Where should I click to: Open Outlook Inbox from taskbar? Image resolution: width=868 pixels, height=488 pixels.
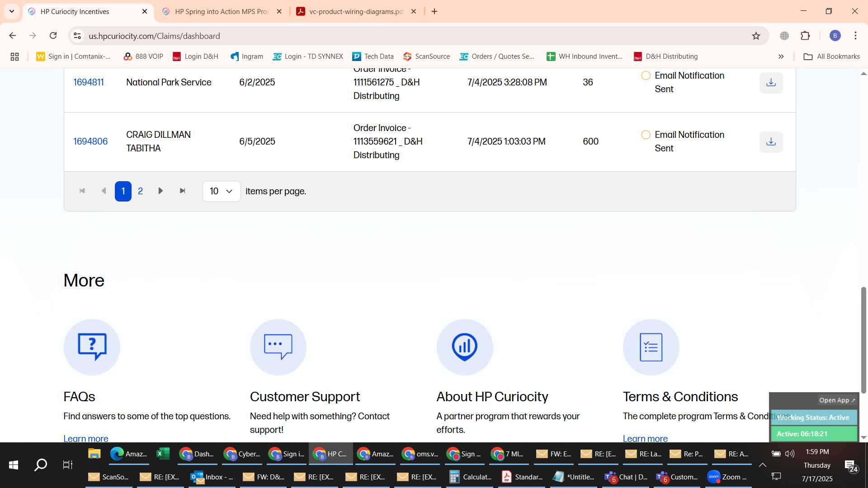tap(212, 477)
